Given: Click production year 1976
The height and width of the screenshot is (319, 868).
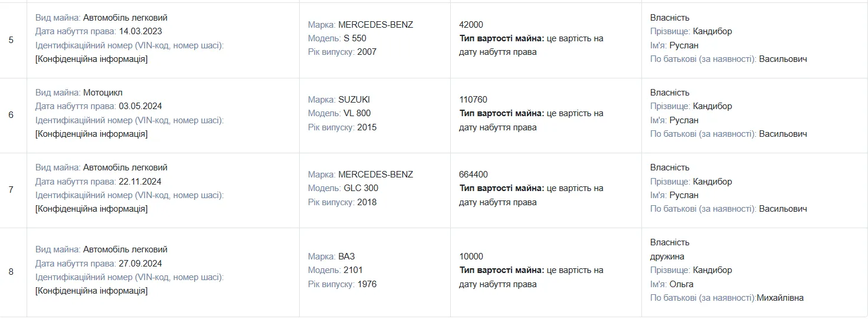Looking at the screenshot, I should point(366,284).
